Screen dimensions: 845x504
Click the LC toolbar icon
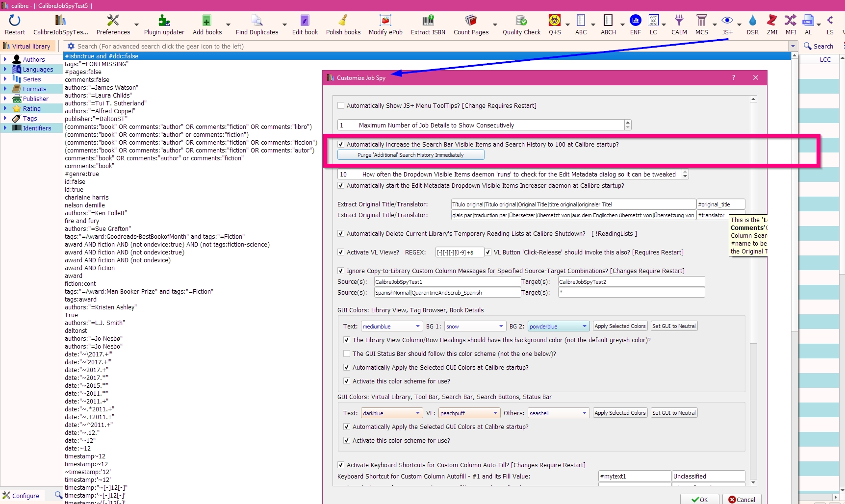pyautogui.click(x=653, y=21)
